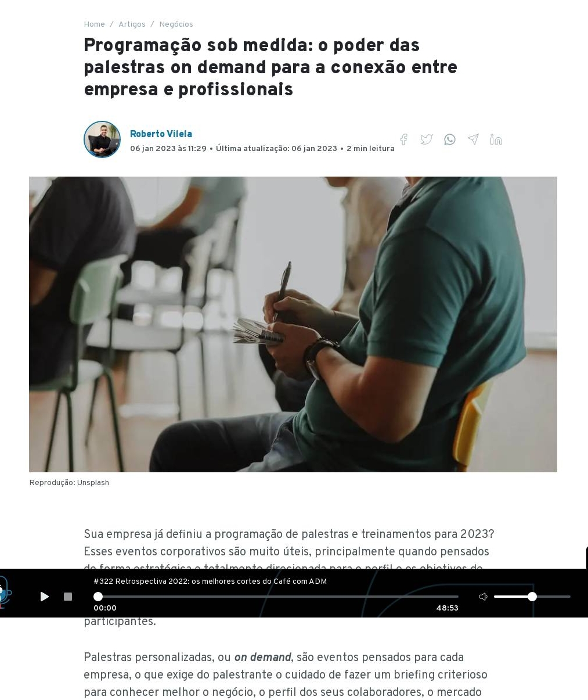Click Roberto Vilela's avatar photo
This screenshot has width=588, height=700.
point(102,139)
